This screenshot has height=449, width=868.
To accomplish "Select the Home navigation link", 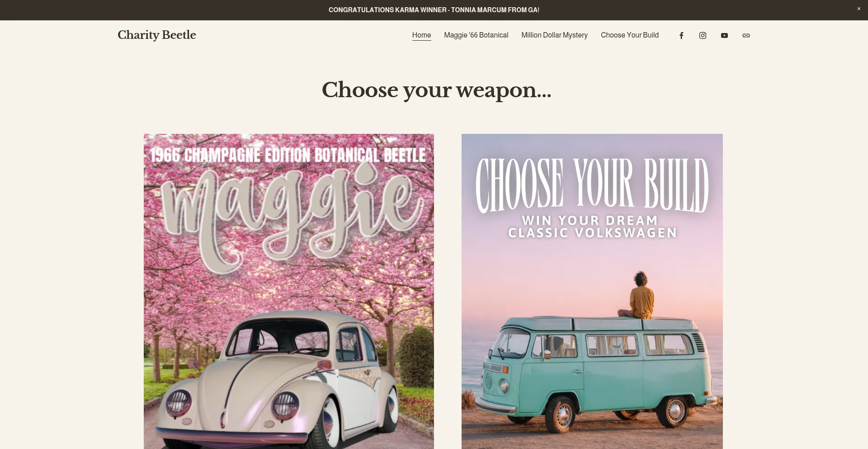I will point(421,35).
